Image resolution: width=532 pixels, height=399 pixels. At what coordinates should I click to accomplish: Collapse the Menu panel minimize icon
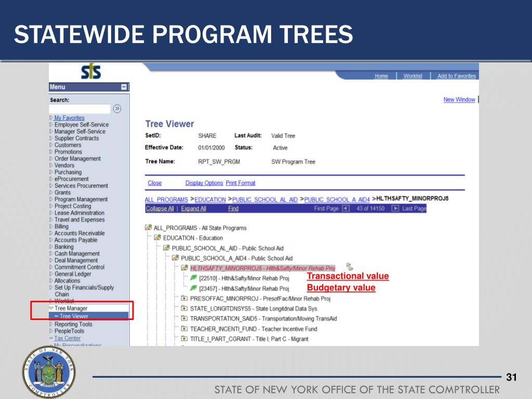click(124, 87)
